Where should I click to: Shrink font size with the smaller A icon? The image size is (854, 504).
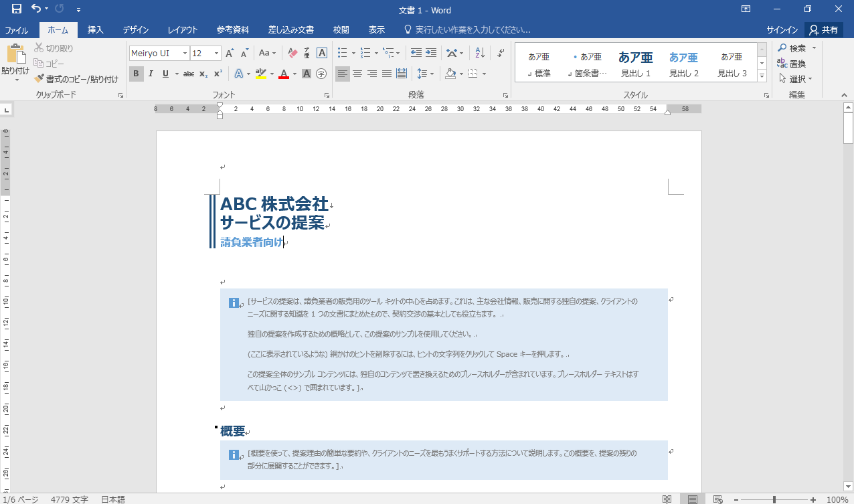pyautogui.click(x=245, y=53)
